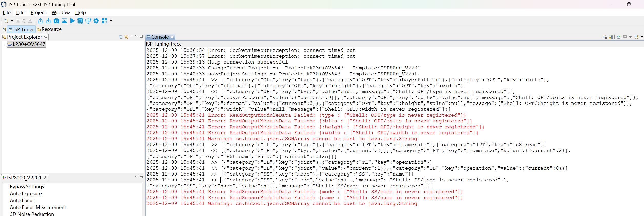Open the Project menu in menu bar
Screen dimensions: 644x216
(x=38, y=12)
